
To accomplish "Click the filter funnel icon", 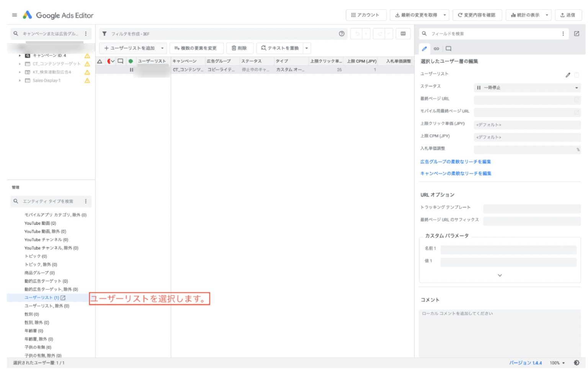I will (x=105, y=34).
